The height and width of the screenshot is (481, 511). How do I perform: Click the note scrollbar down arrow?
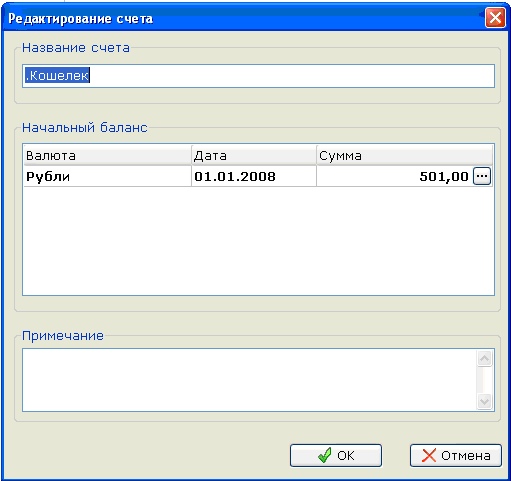[x=485, y=401]
